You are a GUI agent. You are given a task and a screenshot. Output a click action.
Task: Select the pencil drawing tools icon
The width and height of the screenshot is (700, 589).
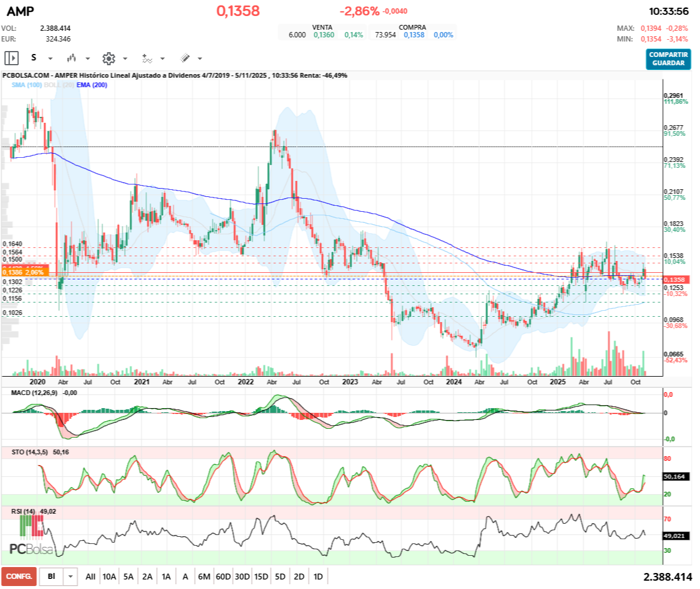coord(184,58)
